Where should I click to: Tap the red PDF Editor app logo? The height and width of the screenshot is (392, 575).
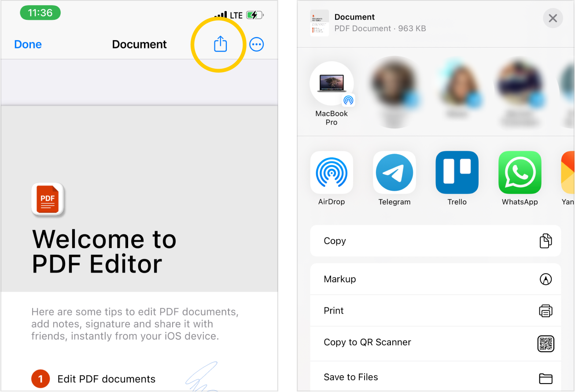click(x=48, y=200)
